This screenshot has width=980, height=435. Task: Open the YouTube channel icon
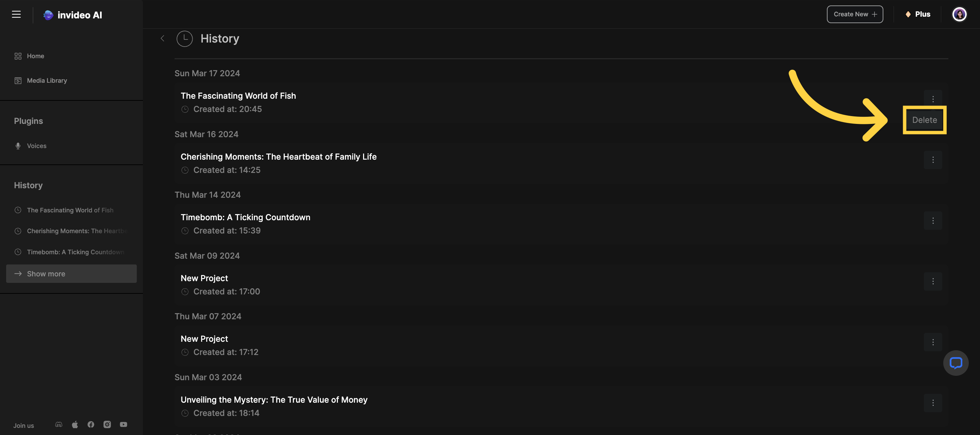coord(124,424)
